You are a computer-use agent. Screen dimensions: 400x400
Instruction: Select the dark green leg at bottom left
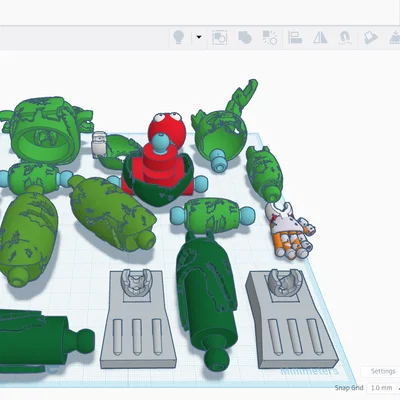[38, 340]
